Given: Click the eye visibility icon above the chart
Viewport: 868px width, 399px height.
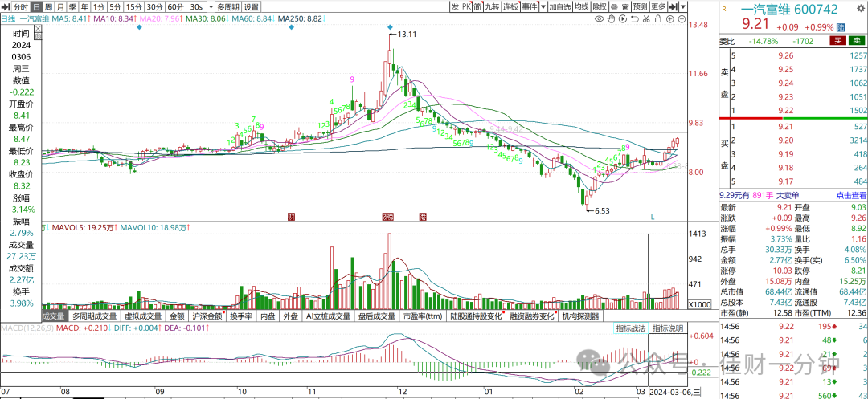Looking at the screenshot, I should click(599, 19).
